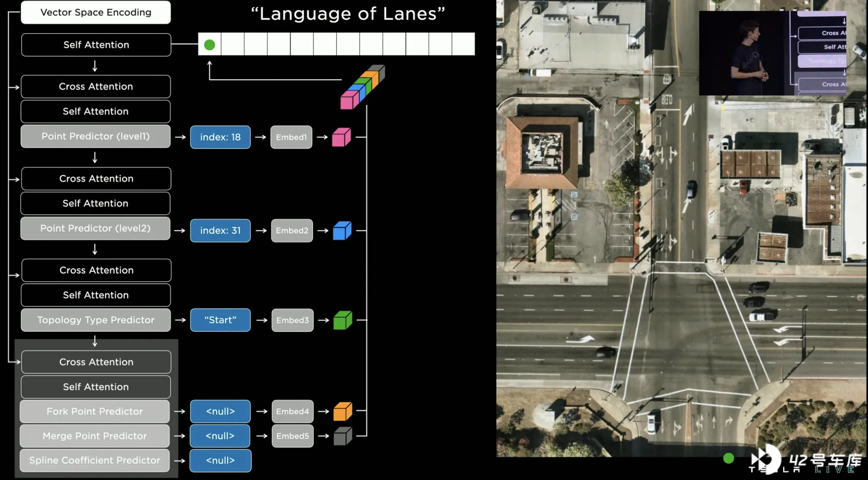Click the <null> box beside Fork Point Predictor
The height and width of the screenshot is (480, 868).
click(220, 411)
